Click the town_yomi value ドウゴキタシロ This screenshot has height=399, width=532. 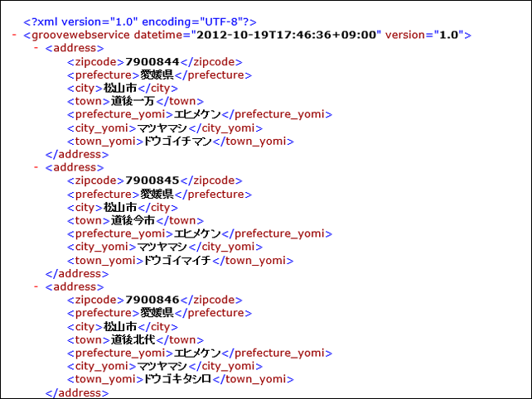pyautogui.click(x=178, y=379)
